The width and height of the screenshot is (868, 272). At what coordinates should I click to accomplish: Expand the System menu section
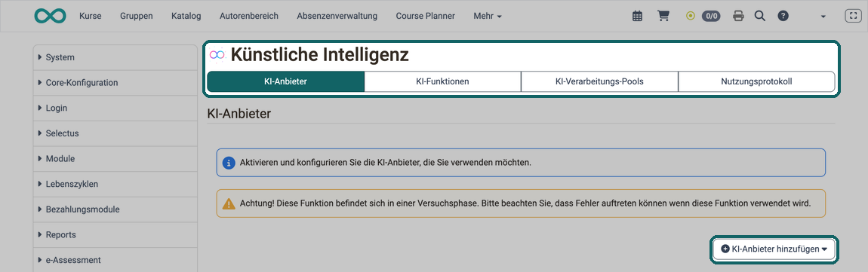(115, 57)
